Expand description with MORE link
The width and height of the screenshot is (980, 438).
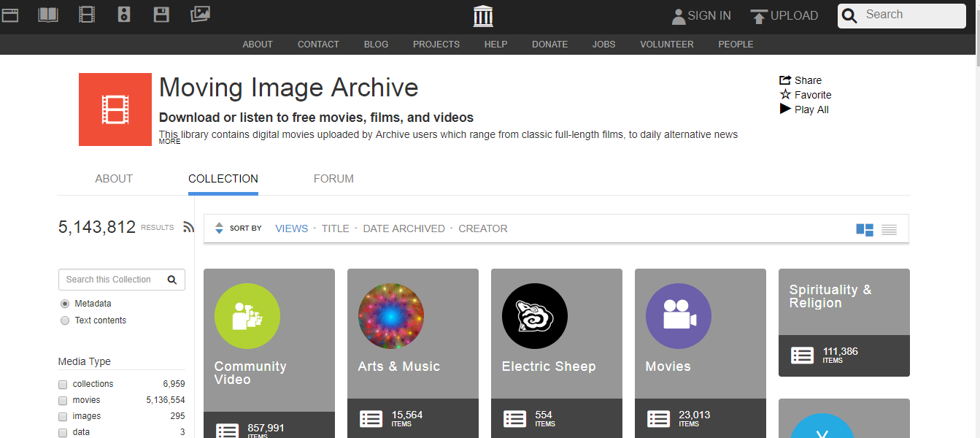click(169, 142)
